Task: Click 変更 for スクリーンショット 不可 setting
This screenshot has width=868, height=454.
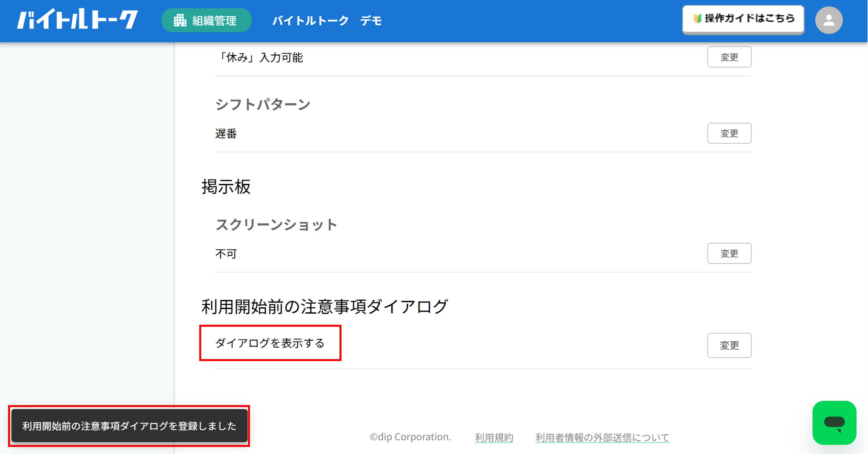Action: pyautogui.click(x=729, y=254)
